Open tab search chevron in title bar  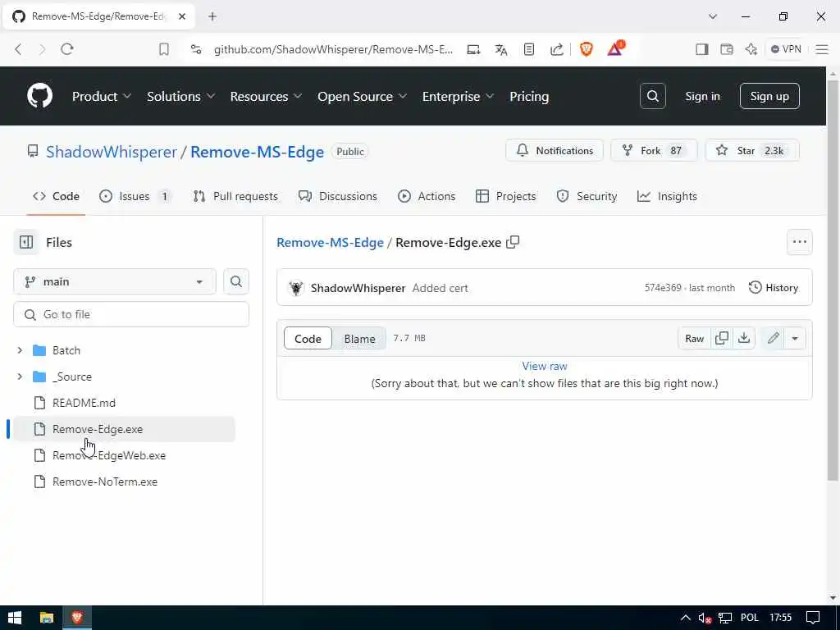pos(713,16)
